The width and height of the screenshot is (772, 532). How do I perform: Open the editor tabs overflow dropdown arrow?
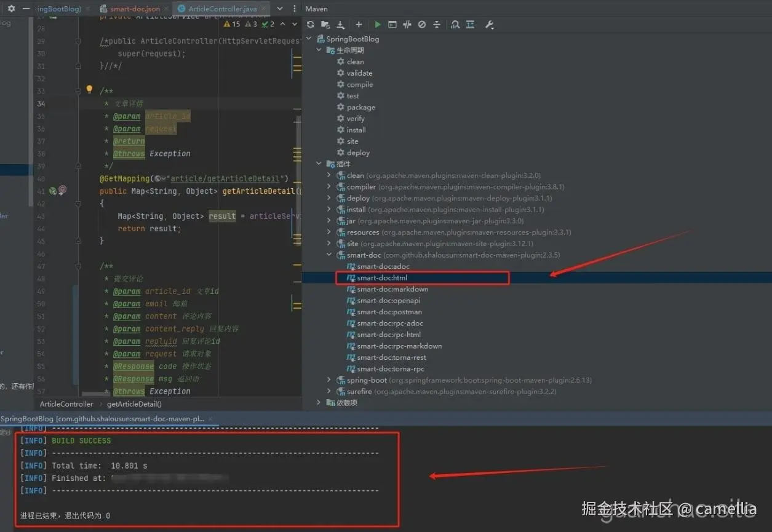click(280, 9)
